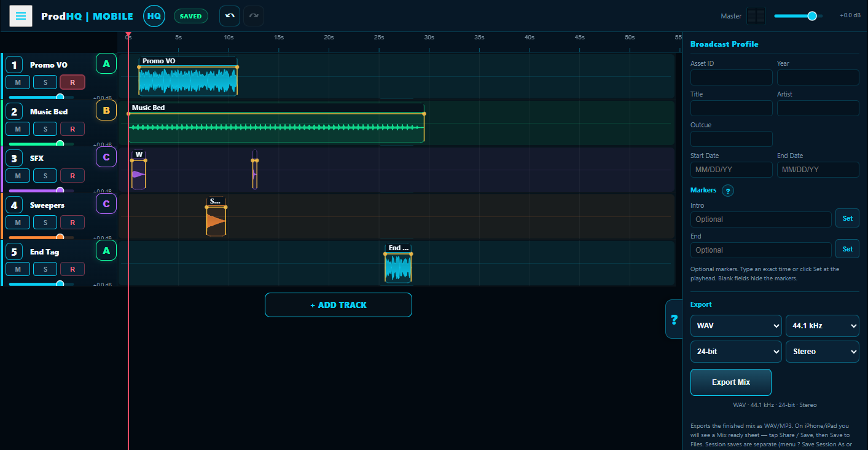868x450 pixels.
Task: Click track number 2 badge
Action: 14,111
